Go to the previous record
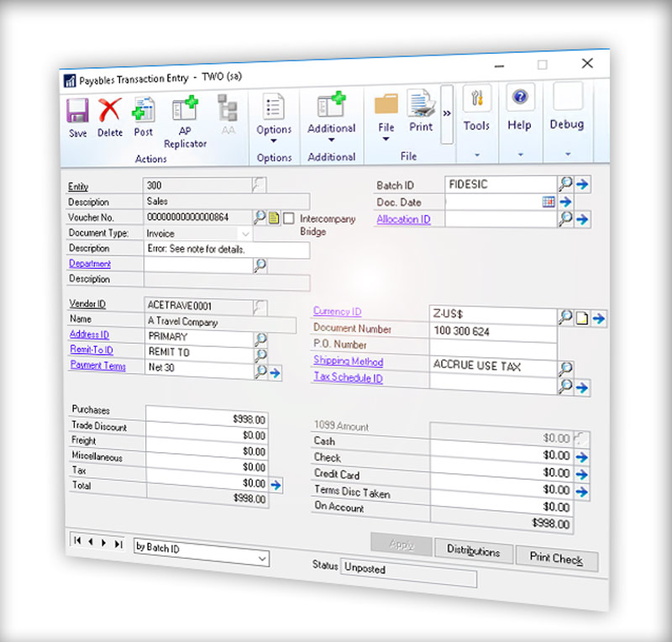The image size is (672, 642). (91, 542)
